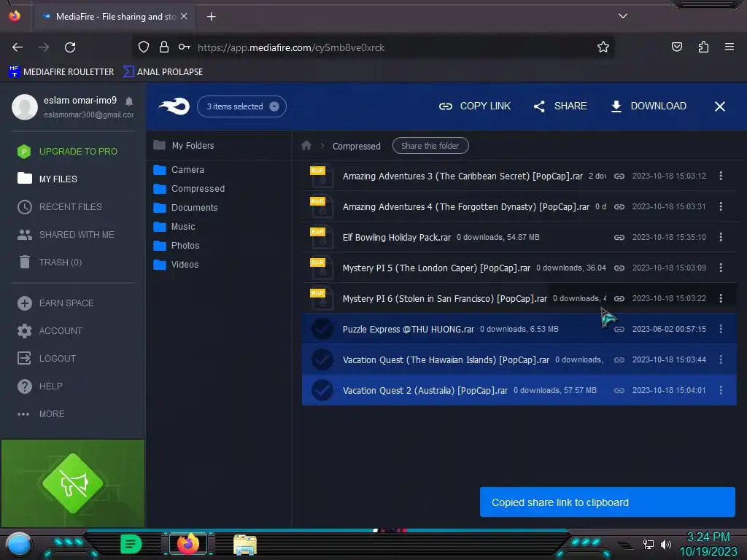The image size is (747, 560).
Task: Open the Documents folder
Action: (x=185, y=208)
